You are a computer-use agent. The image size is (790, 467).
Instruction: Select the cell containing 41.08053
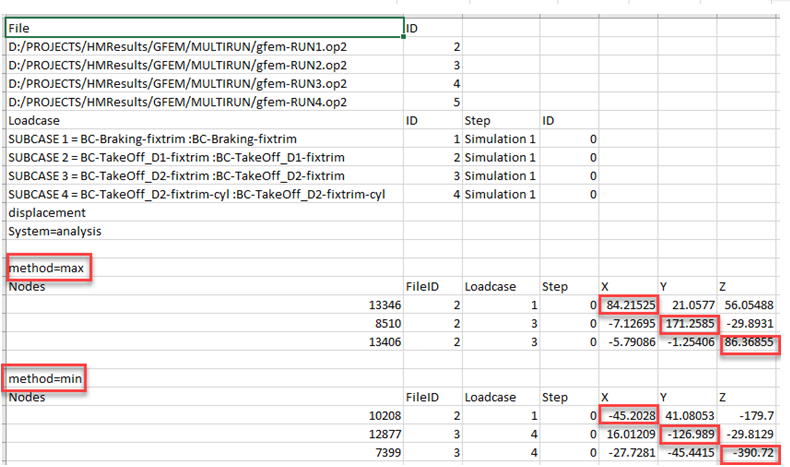pyautogui.click(x=687, y=416)
